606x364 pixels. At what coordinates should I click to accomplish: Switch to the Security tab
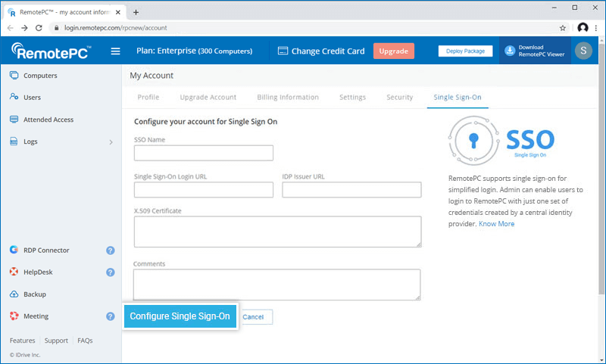399,98
